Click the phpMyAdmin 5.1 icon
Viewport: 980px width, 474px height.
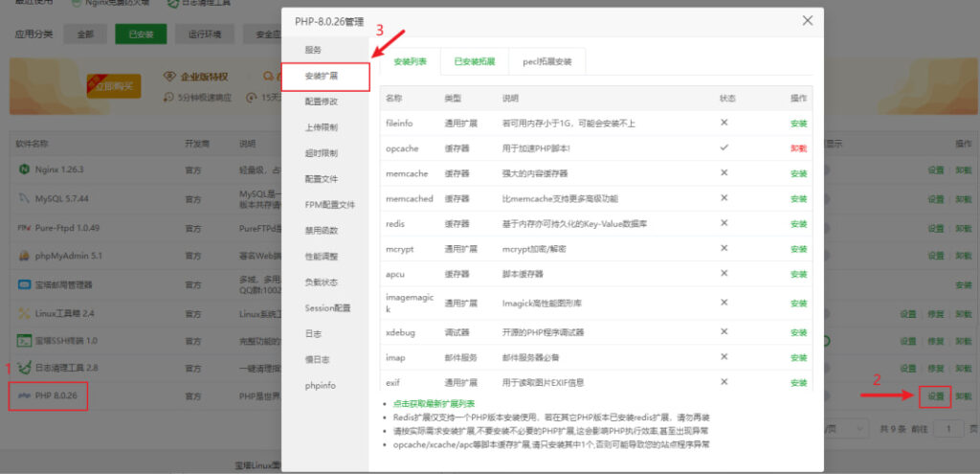(24, 256)
